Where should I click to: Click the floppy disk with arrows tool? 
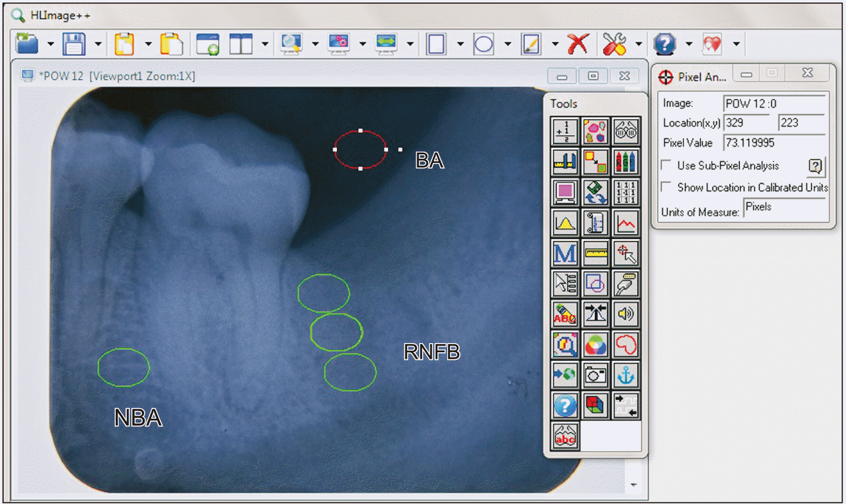(595, 192)
